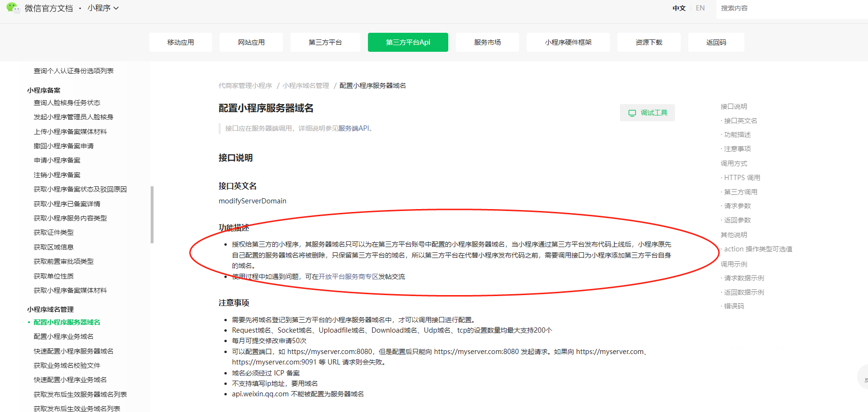The width and height of the screenshot is (868, 412).
Task: Open sidebar item 获取小程序备案媒体材料
Action: point(70,290)
